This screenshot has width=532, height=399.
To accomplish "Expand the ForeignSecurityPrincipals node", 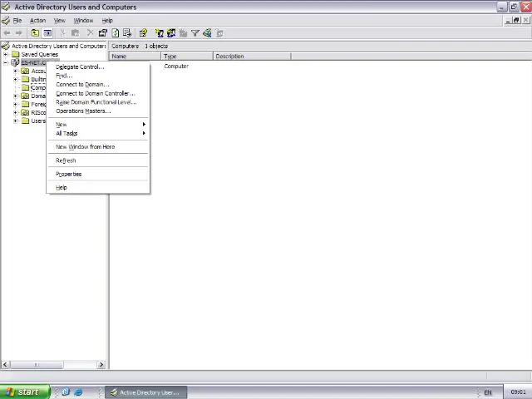I will point(15,104).
